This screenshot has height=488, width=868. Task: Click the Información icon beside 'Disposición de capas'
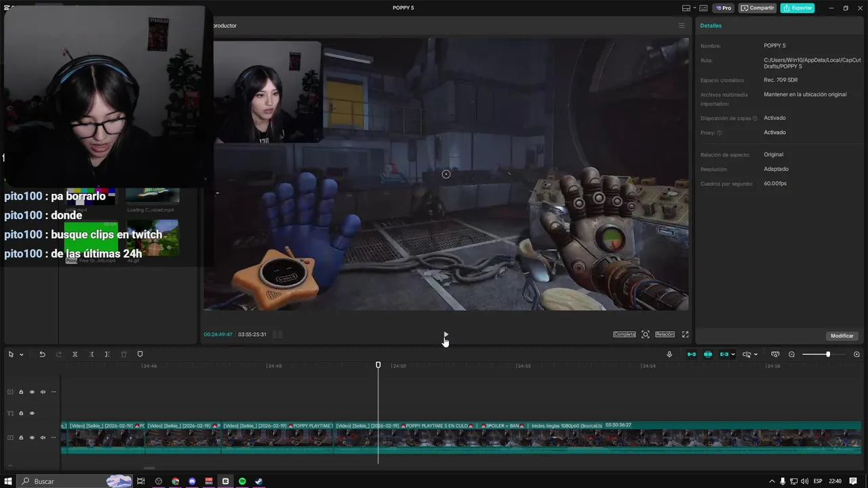(755, 119)
